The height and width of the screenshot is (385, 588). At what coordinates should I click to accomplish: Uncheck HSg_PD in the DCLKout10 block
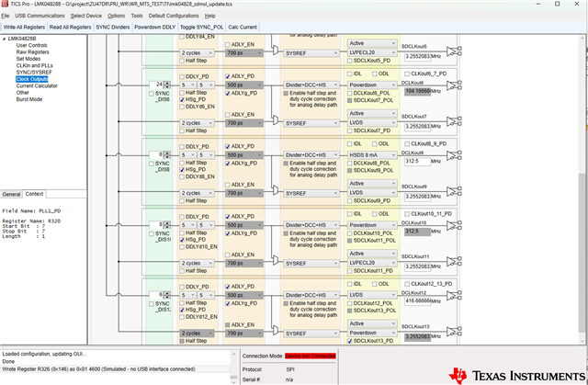(182, 240)
